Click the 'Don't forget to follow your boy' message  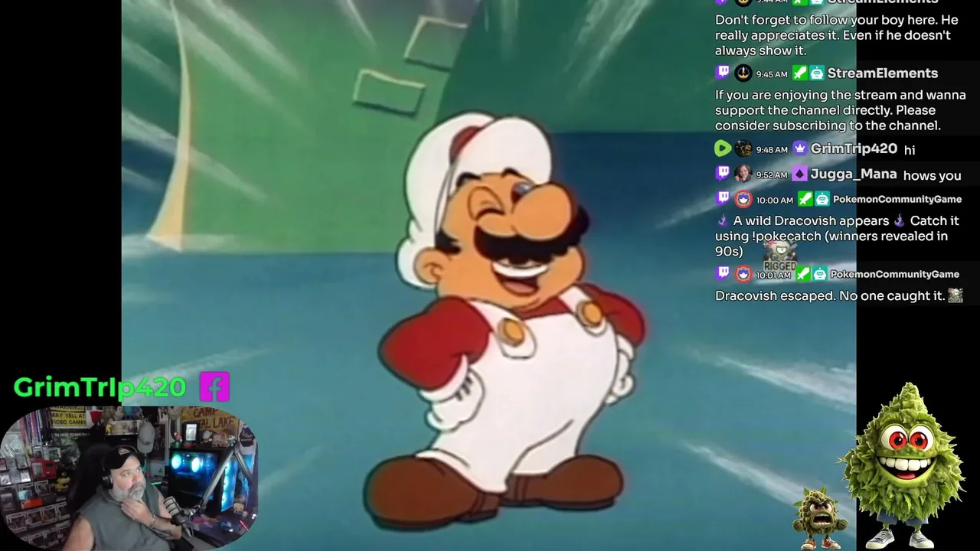pos(836,35)
